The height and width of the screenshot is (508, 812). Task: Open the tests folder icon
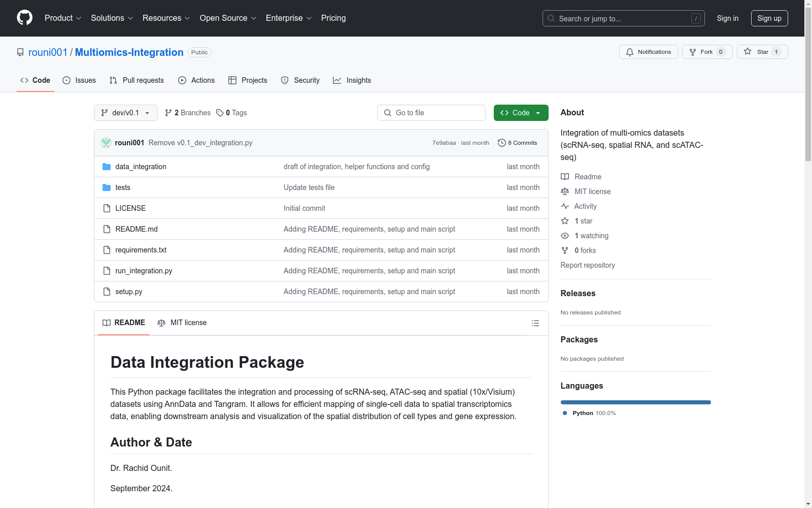[107, 187]
